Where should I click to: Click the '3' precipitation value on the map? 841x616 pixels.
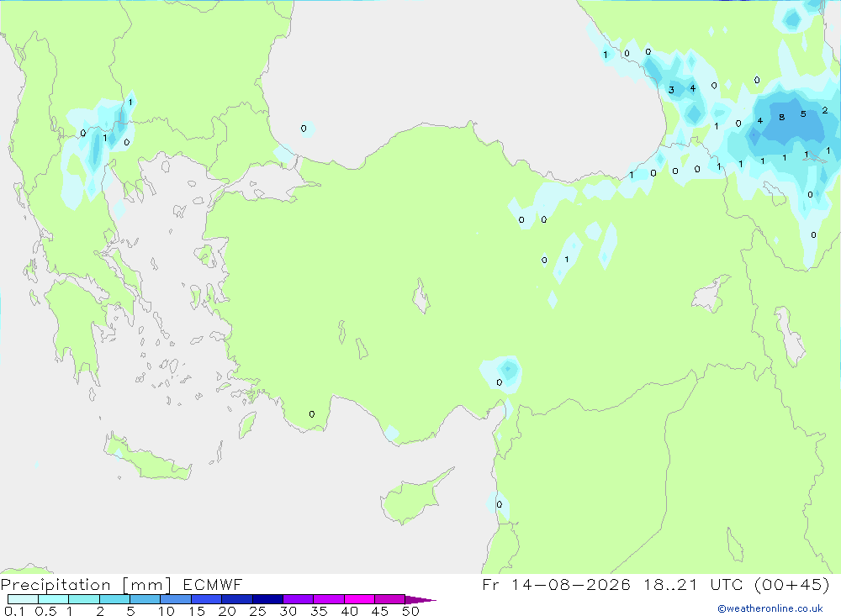(x=671, y=90)
